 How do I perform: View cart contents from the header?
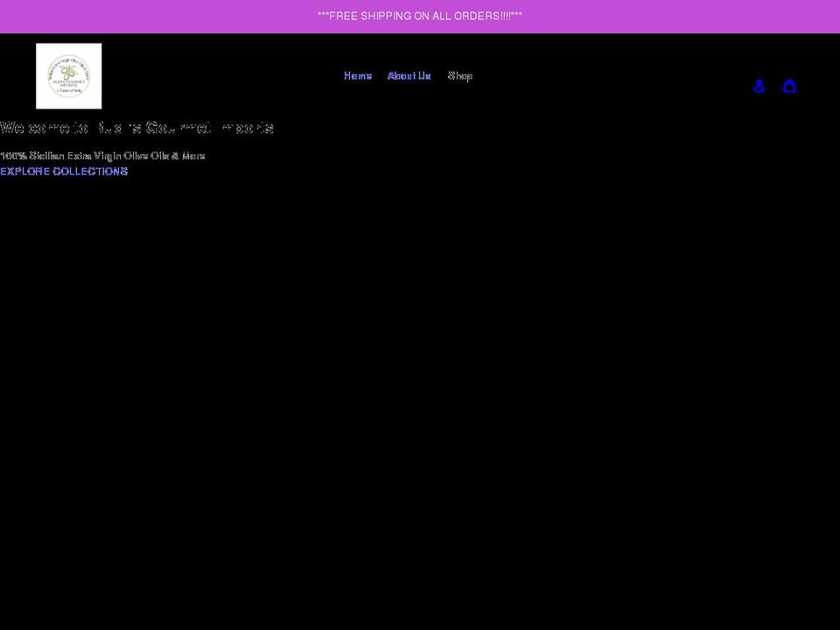(790, 86)
